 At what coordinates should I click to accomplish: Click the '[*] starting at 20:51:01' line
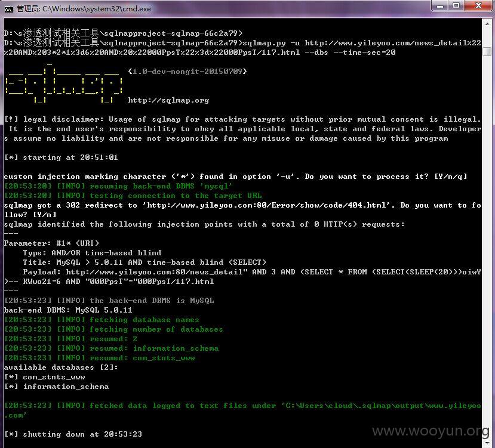pyautogui.click(x=61, y=157)
